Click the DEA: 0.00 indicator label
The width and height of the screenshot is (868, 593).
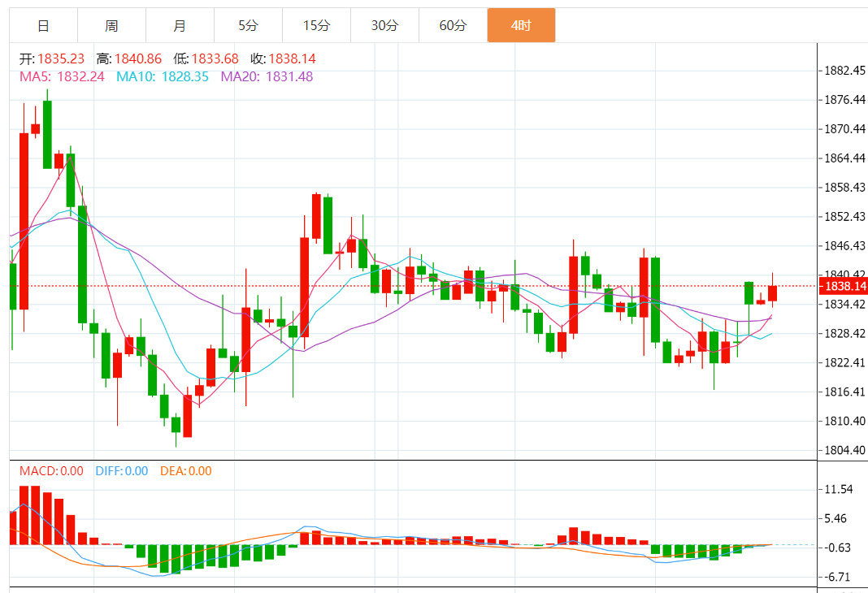pyautogui.click(x=186, y=471)
